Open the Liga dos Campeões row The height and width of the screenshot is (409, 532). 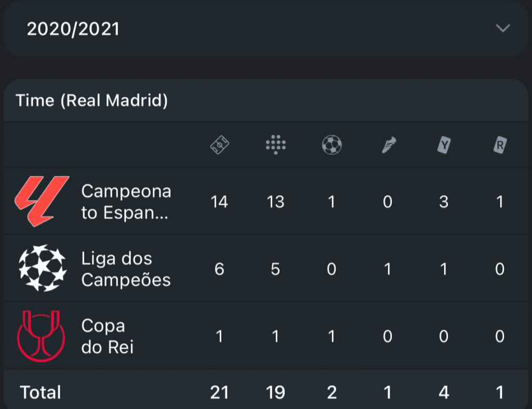pos(126,269)
